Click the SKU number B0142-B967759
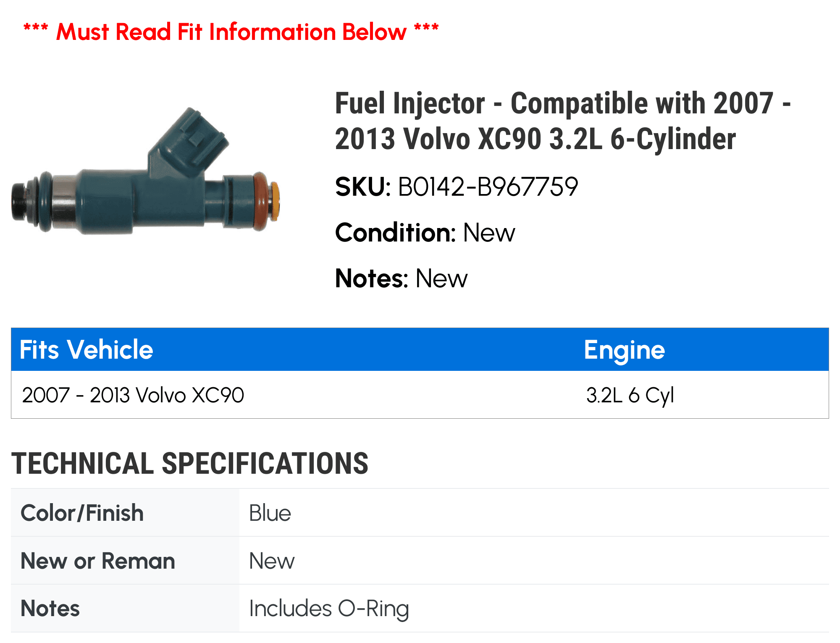Viewport: 840px width, 643px height. click(488, 186)
